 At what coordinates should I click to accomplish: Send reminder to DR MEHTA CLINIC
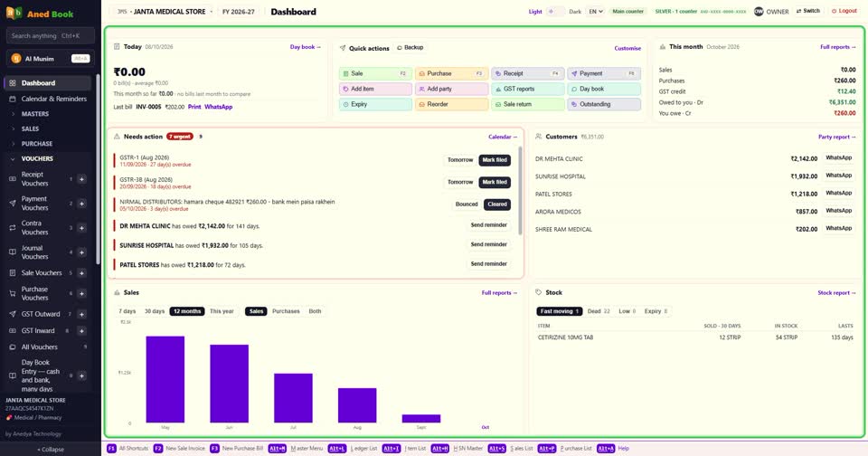tap(489, 225)
